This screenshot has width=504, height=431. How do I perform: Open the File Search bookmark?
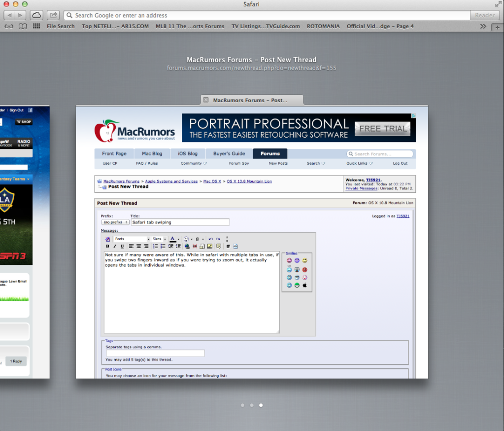[61, 26]
